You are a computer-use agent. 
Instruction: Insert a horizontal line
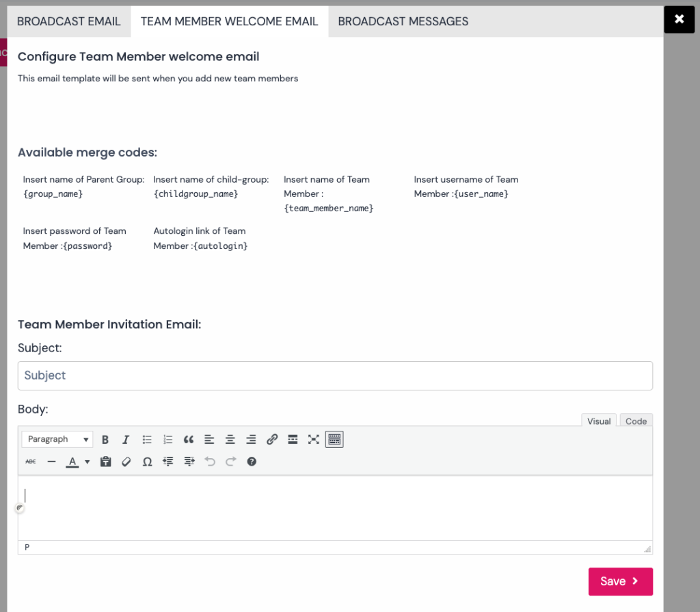tap(52, 462)
